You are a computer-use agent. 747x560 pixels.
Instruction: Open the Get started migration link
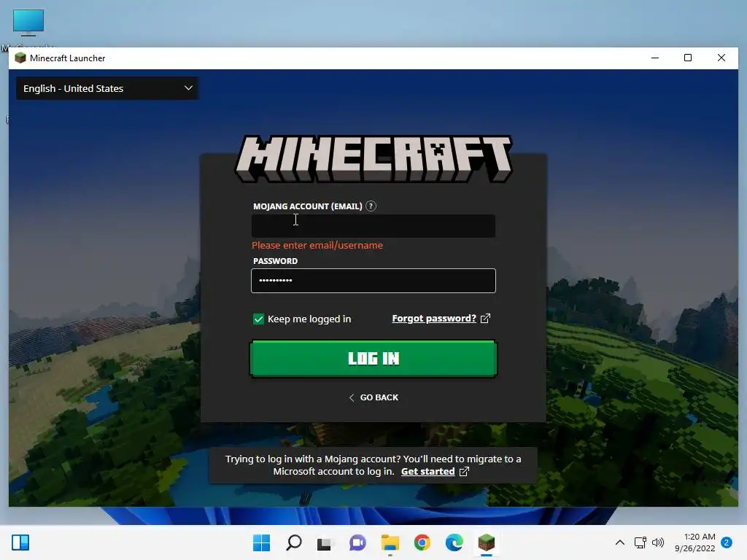427,472
